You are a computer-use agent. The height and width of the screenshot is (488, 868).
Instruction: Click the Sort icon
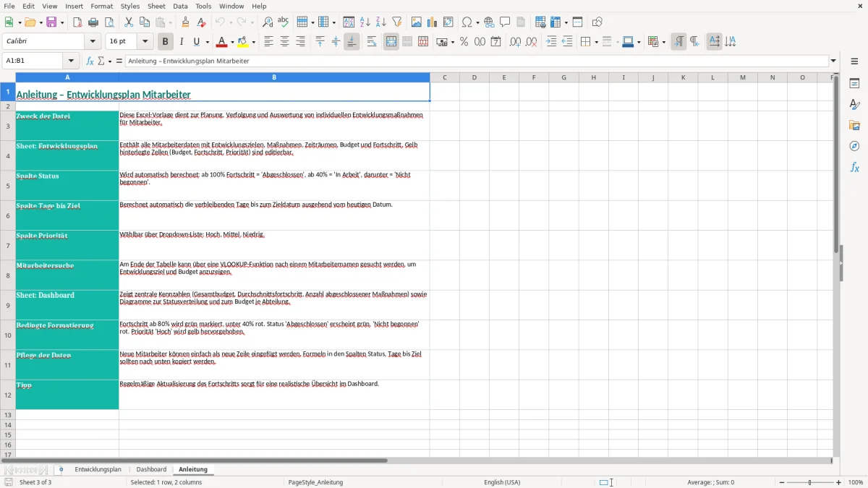(x=349, y=22)
